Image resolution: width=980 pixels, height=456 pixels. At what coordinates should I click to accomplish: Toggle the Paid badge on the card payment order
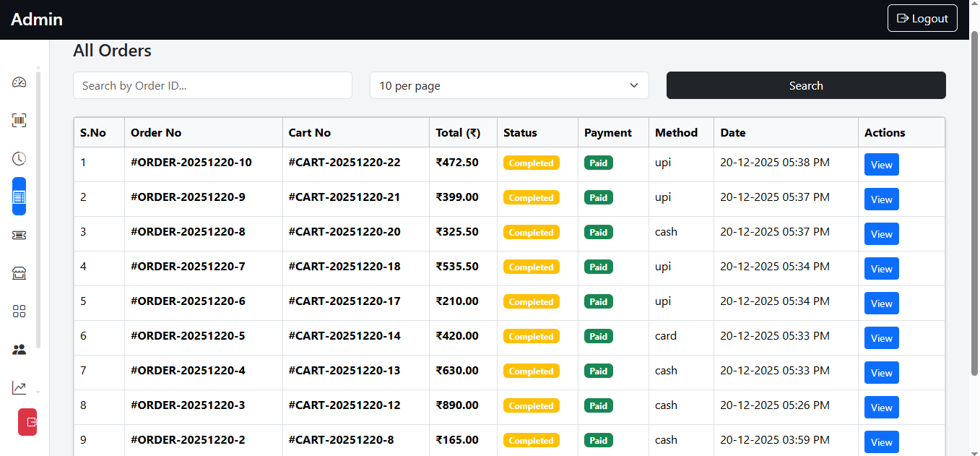pos(598,336)
